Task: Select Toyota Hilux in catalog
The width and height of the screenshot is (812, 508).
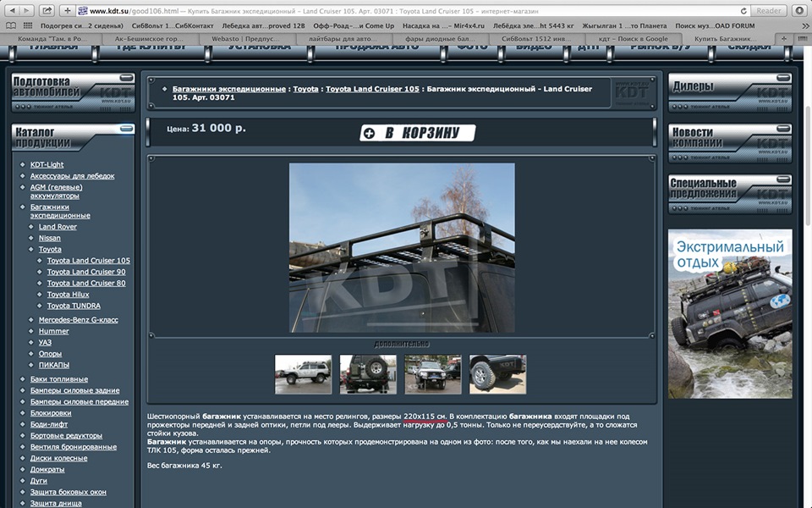Action: pos(68,295)
